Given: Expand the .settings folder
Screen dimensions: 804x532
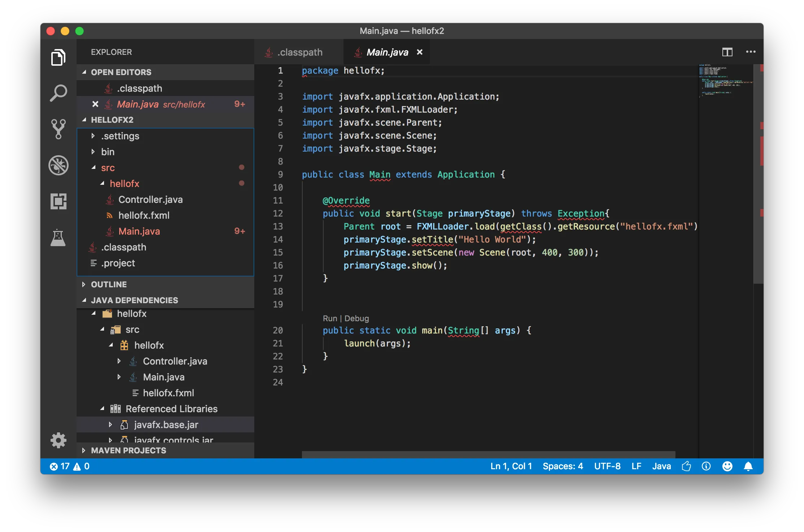Looking at the screenshot, I should point(120,136).
